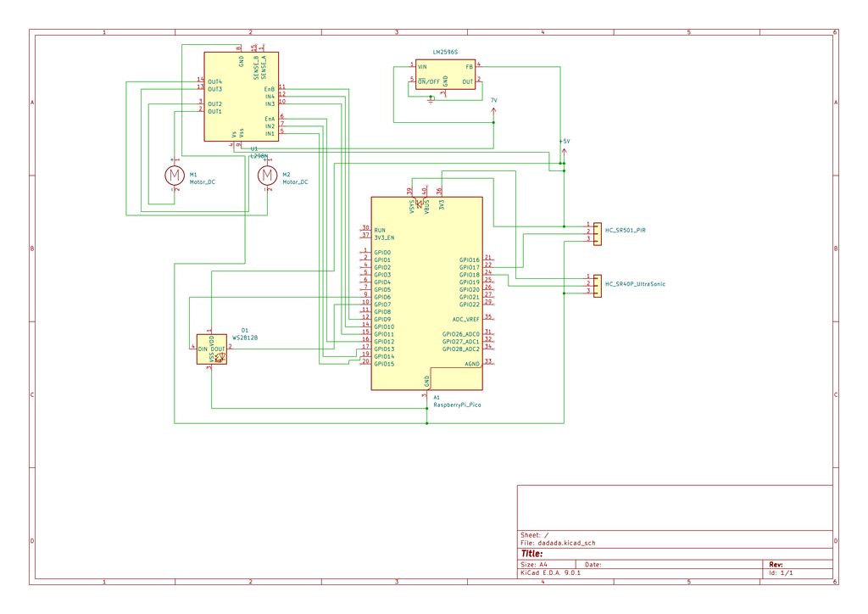
Task: Click the OUT1 pin on L298N
Action: tap(214, 112)
